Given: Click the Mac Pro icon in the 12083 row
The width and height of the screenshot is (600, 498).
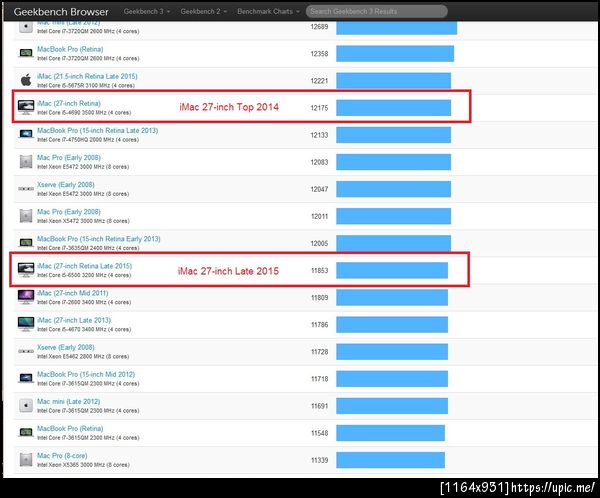Looking at the screenshot, I should point(26,162).
